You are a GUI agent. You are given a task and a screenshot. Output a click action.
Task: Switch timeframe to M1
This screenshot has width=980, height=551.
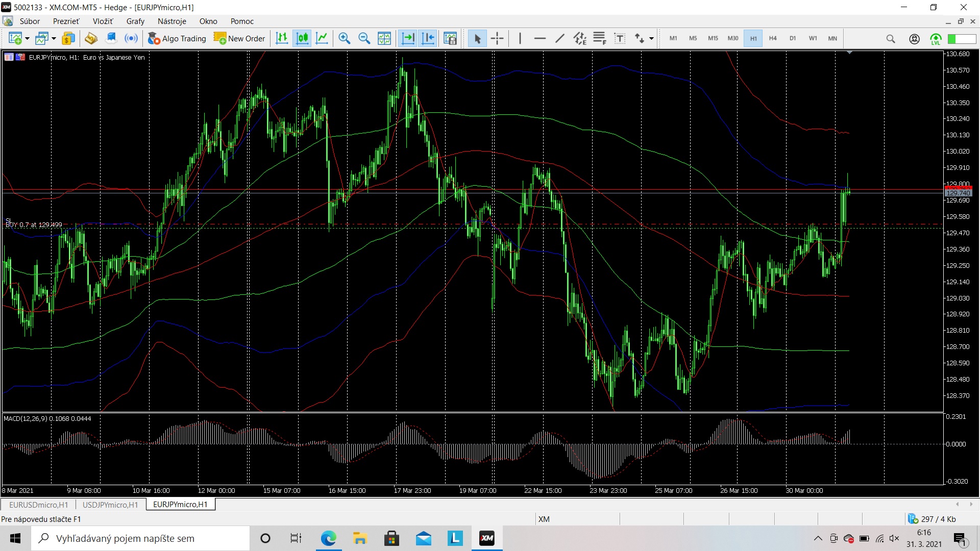click(x=673, y=38)
